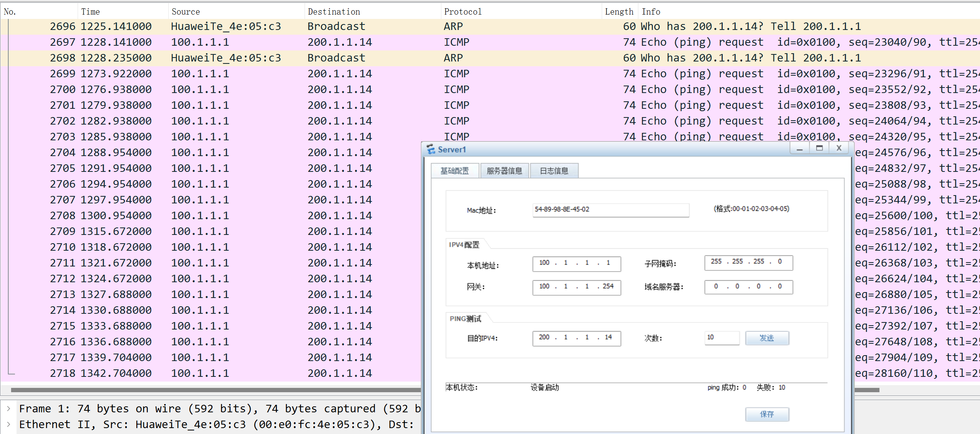Image resolution: width=980 pixels, height=434 pixels.
Task: Select packet 2698 ARP broadcast row
Action: (x=236, y=58)
